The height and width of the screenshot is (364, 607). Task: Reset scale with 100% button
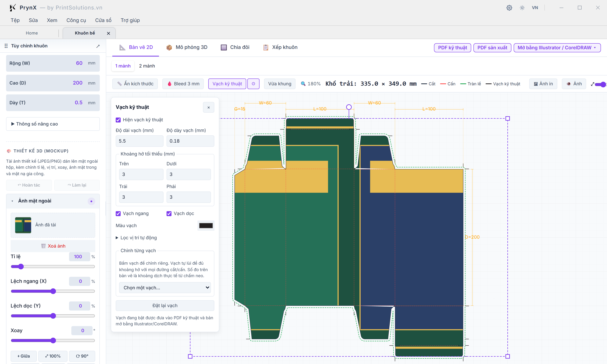click(x=53, y=356)
